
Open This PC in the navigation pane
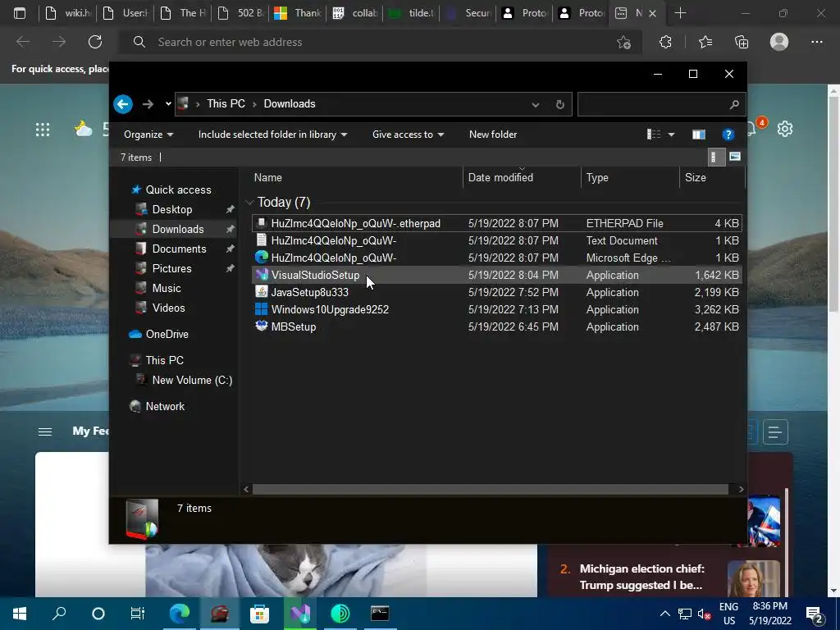(164, 361)
